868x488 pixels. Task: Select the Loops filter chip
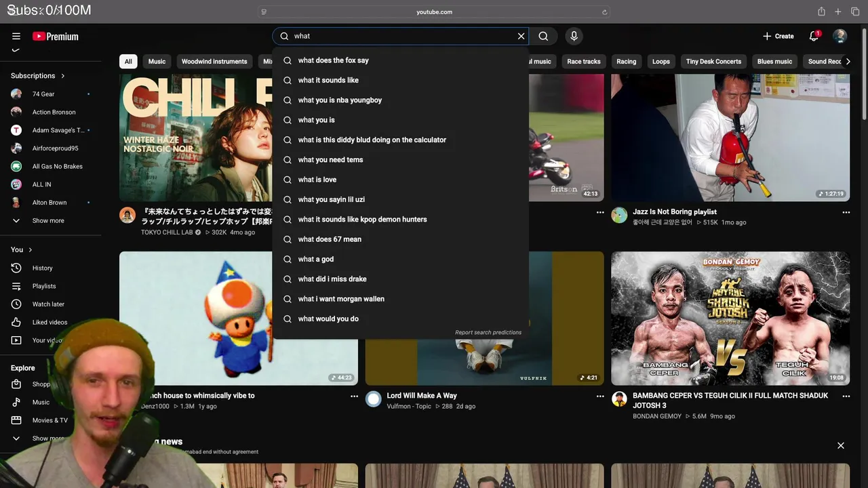coord(661,62)
